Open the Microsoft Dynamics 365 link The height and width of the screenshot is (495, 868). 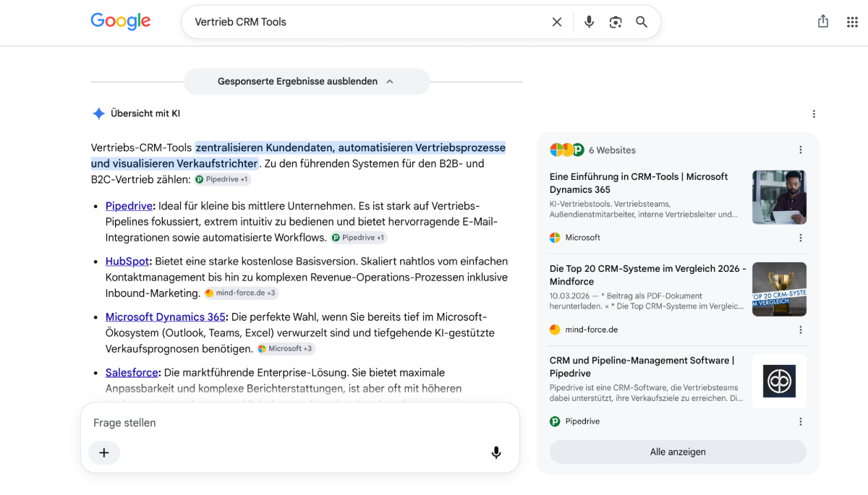(x=166, y=317)
